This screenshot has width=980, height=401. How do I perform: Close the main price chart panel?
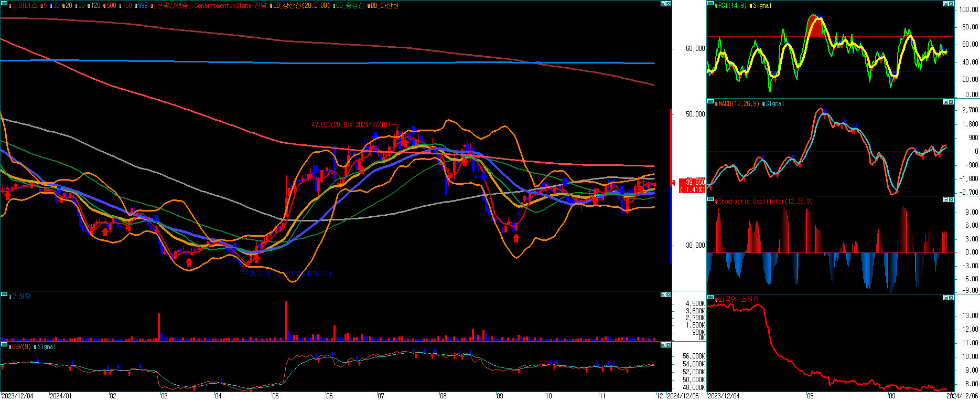pyautogui.click(x=669, y=4)
